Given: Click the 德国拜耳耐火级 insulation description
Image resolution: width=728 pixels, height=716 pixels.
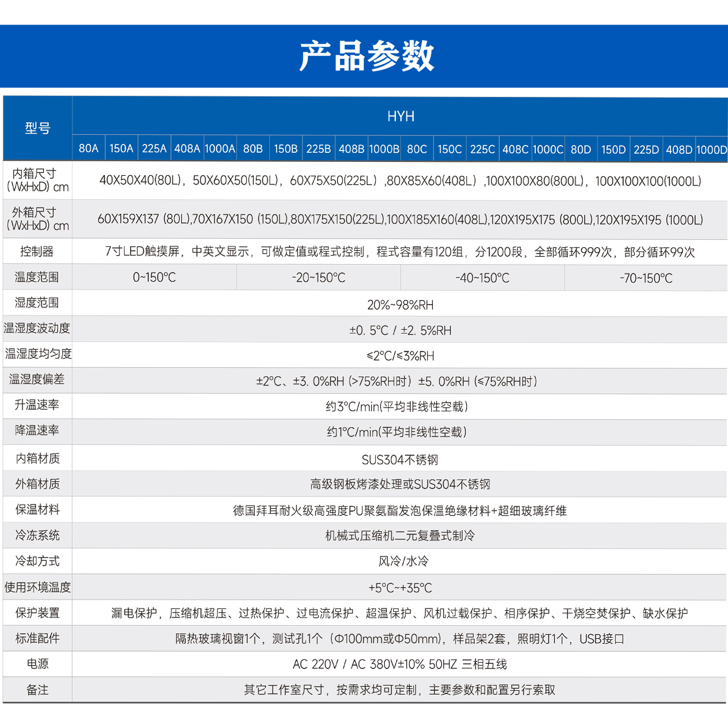Looking at the screenshot, I should pyautogui.click(x=400, y=511).
